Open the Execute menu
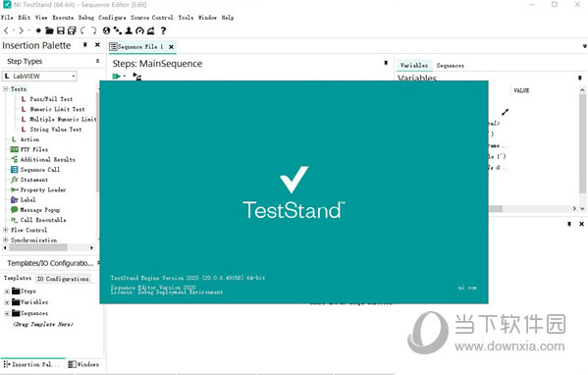The height and width of the screenshot is (375, 588). pyautogui.click(x=63, y=18)
